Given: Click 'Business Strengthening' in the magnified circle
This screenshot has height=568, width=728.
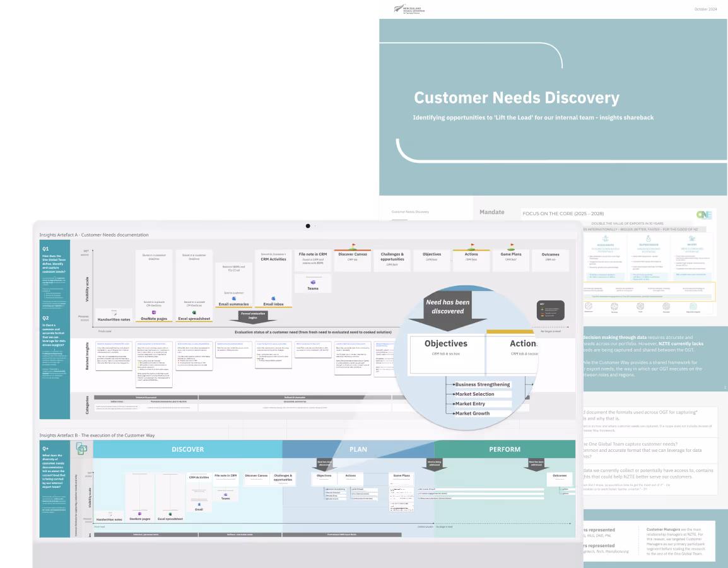Looking at the screenshot, I should click(x=483, y=384).
